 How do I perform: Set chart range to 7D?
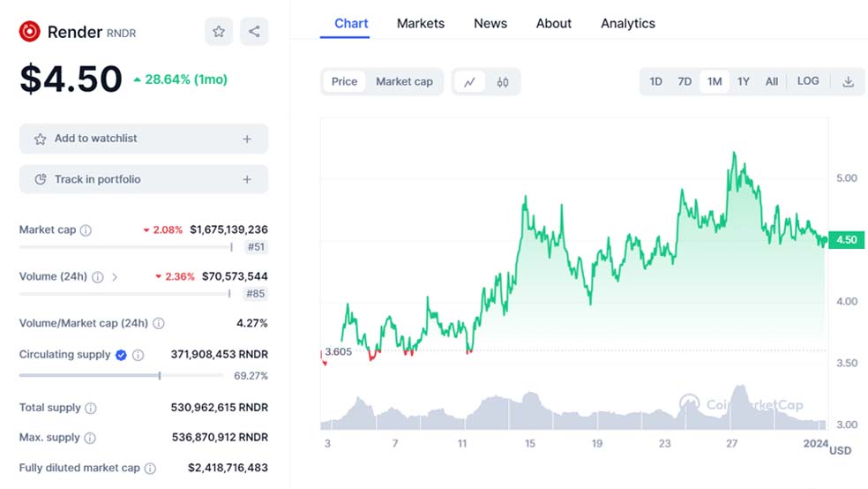point(685,82)
